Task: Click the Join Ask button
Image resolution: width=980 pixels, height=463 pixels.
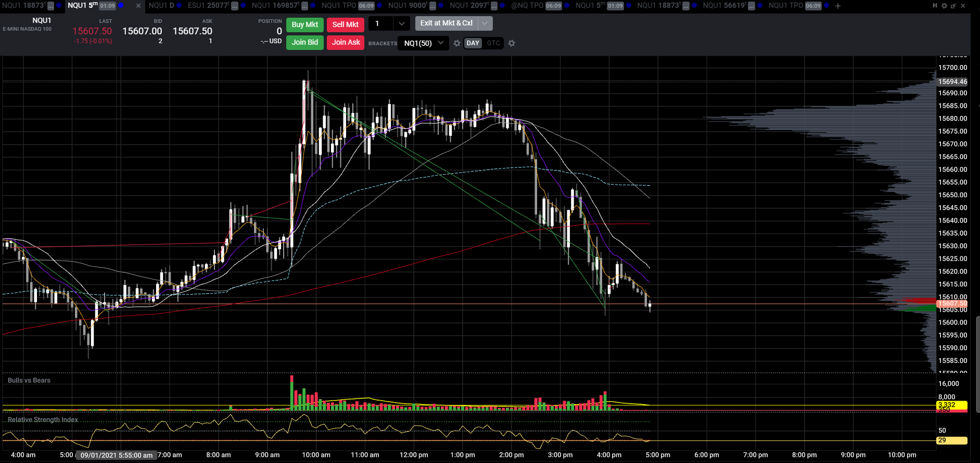Action: click(x=346, y=42)
